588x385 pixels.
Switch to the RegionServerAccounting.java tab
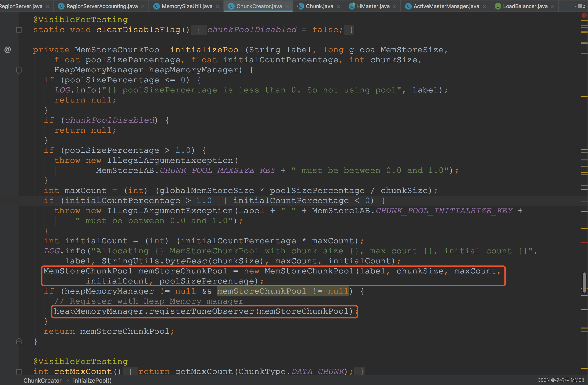click(x=102, y=6)
